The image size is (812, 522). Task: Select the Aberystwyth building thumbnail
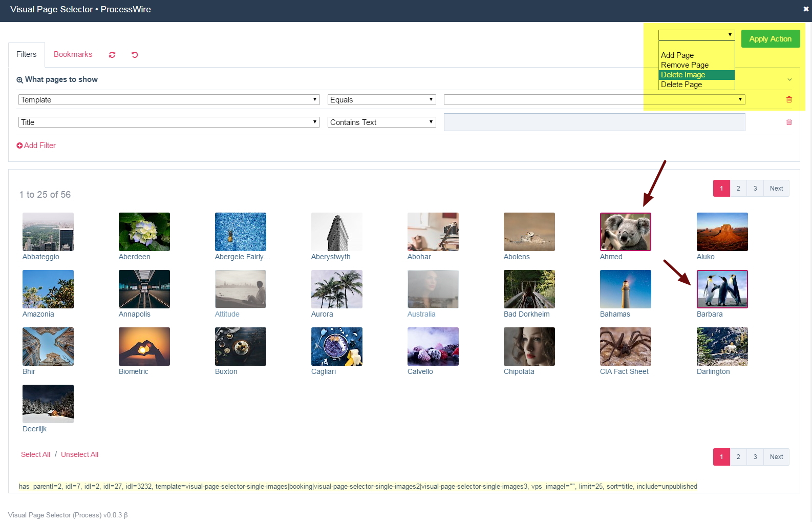coord(337,232)
